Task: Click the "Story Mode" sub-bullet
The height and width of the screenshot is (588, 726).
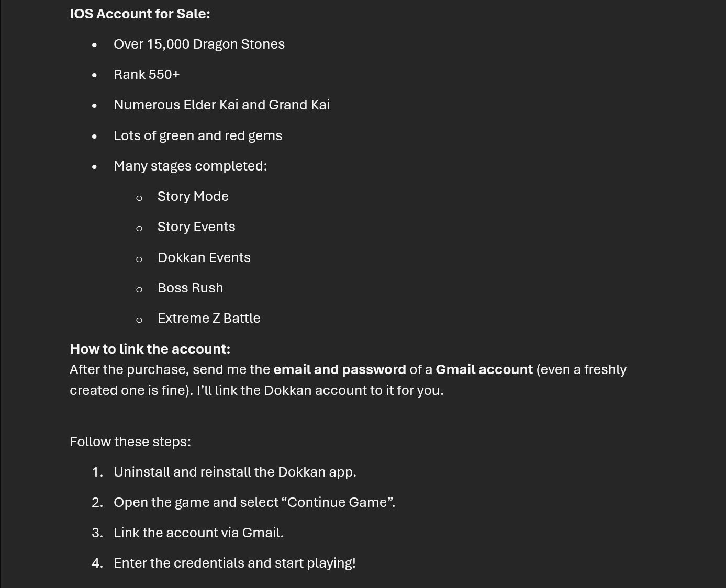Action: (x=193, y=197)
